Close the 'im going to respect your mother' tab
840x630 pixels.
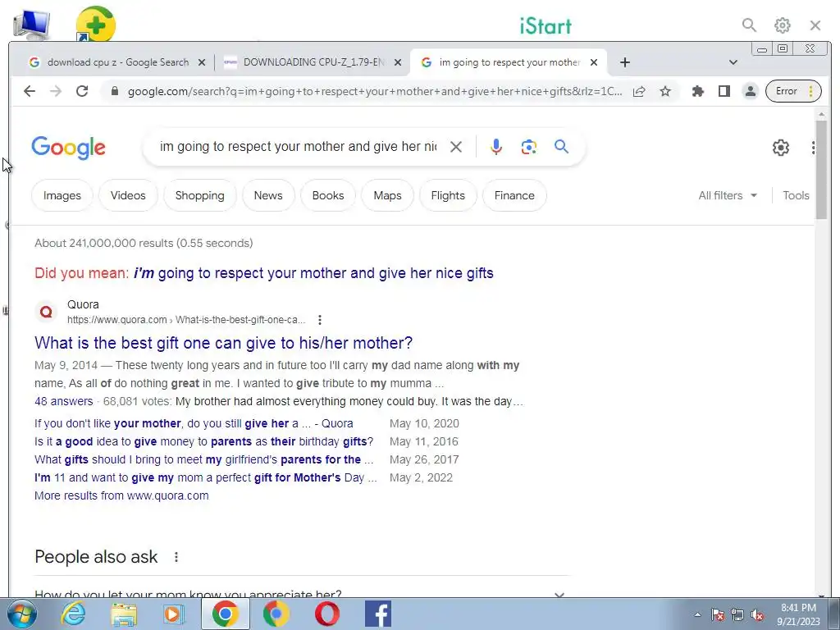pos(594,62)
